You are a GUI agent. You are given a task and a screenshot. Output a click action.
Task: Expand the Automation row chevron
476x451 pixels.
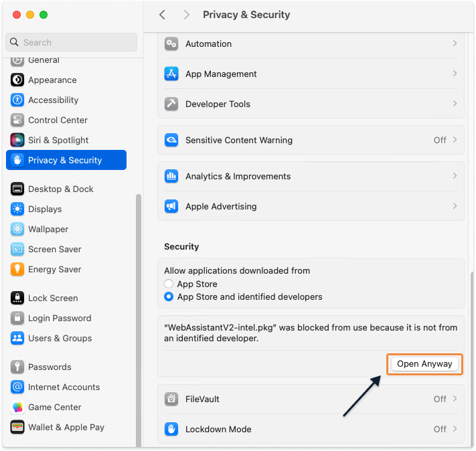[x=455, y=43]
